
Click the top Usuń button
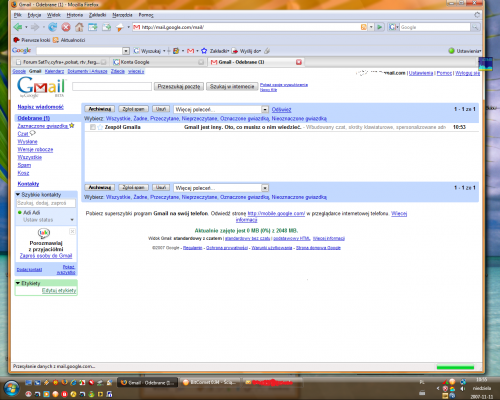click(x=161, y=109)
